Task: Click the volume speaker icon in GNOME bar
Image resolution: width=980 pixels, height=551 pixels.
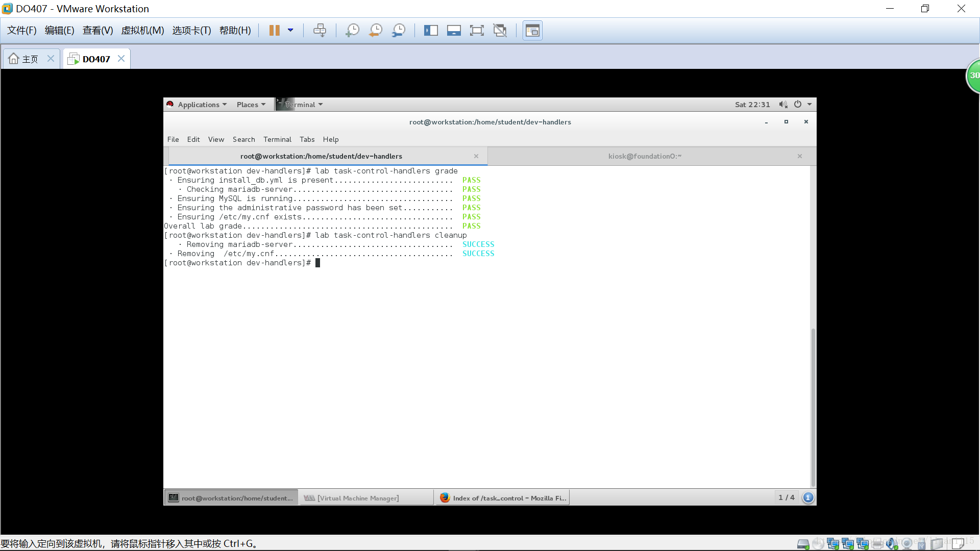Action: click(783, 105)
